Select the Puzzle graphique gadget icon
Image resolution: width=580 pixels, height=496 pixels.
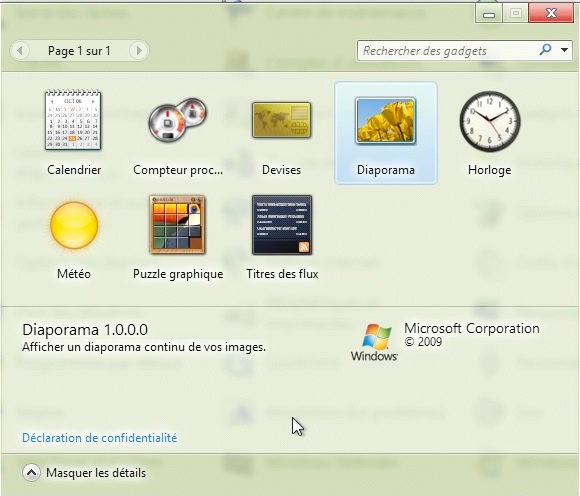click(178, 225)
